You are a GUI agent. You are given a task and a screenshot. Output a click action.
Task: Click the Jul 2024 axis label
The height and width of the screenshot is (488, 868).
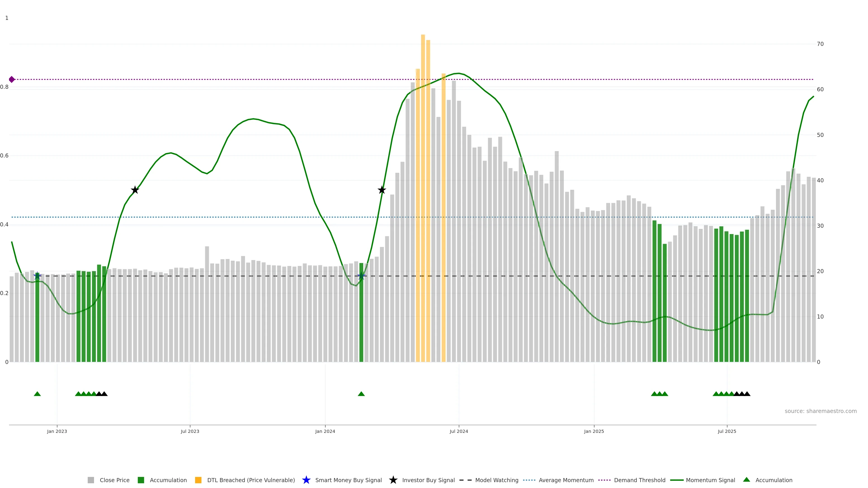coord(459,432)
